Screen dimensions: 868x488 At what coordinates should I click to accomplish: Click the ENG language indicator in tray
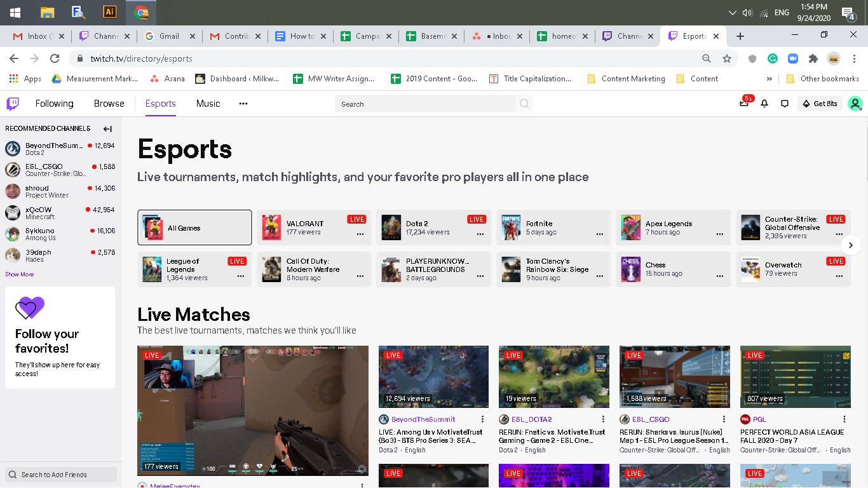782,13
